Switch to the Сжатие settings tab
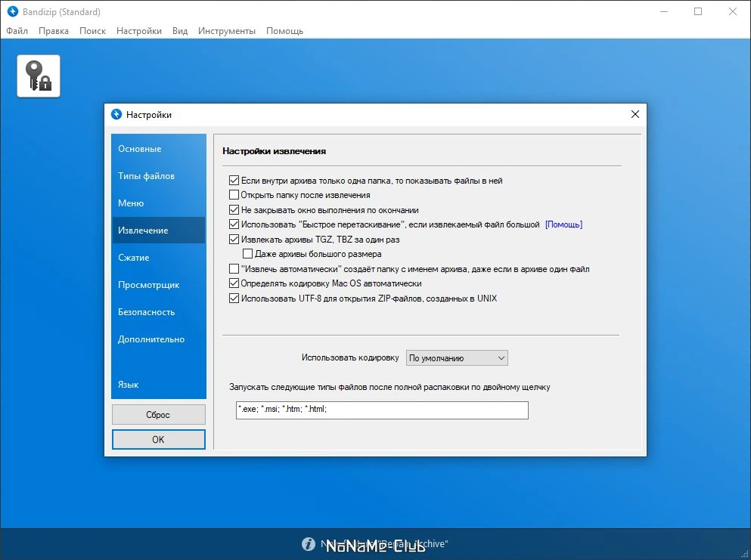This screenshot has height=560, width=751. (159, 258)
